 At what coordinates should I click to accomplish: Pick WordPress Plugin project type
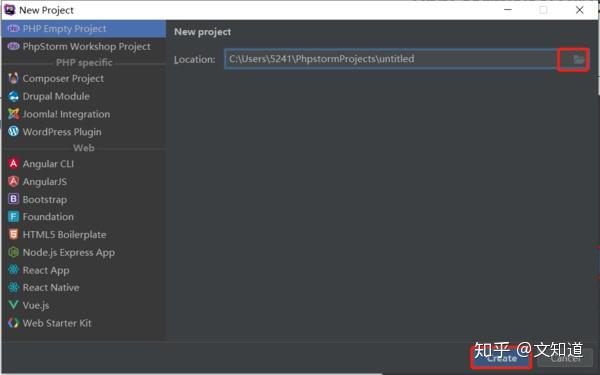pyautogui.click(x=84, y=132)
